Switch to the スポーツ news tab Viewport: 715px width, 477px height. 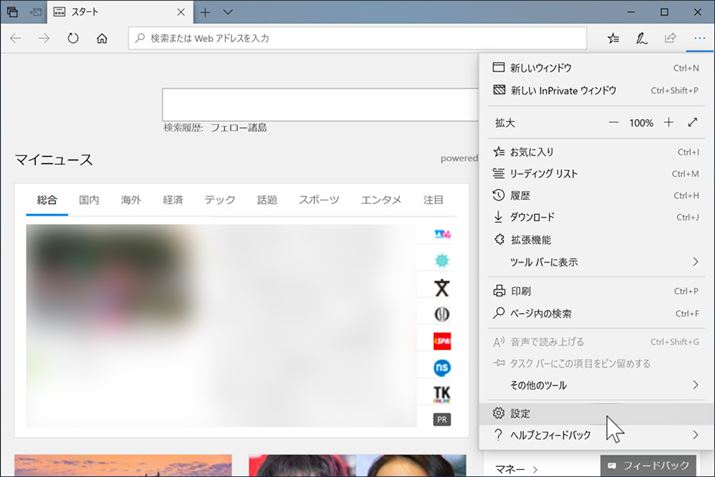click(x=319, y=200)
